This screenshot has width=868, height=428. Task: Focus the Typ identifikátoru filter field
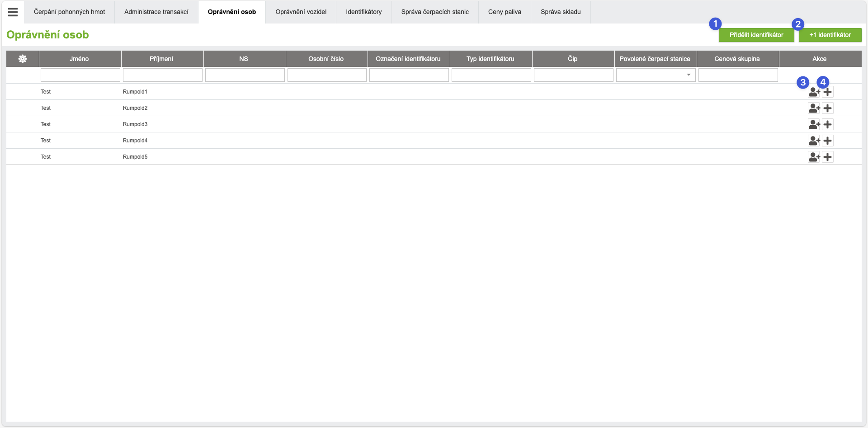pyautogui.click(x=491, y=75)
